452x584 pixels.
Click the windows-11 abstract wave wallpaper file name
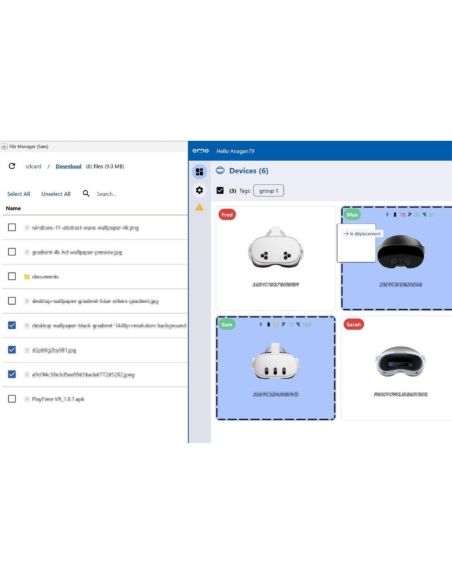pyautogui.click(x=85, y=228)
